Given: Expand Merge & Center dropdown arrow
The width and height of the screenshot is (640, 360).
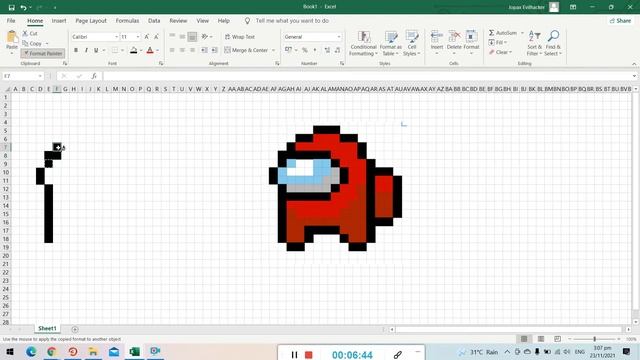Looking at the screenshot, I should click(273, 50).
